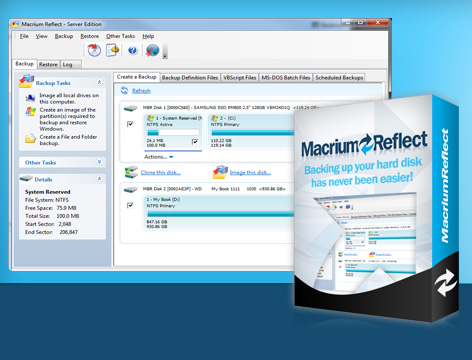Select the Create a Backup tab
Screen dimensions: 472x360
(137, 77)
